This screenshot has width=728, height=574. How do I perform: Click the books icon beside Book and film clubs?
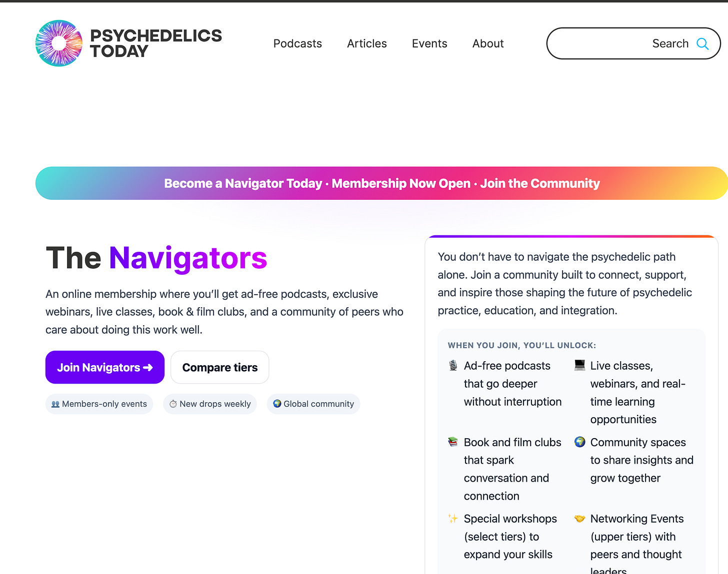click(x=453, y=442)
